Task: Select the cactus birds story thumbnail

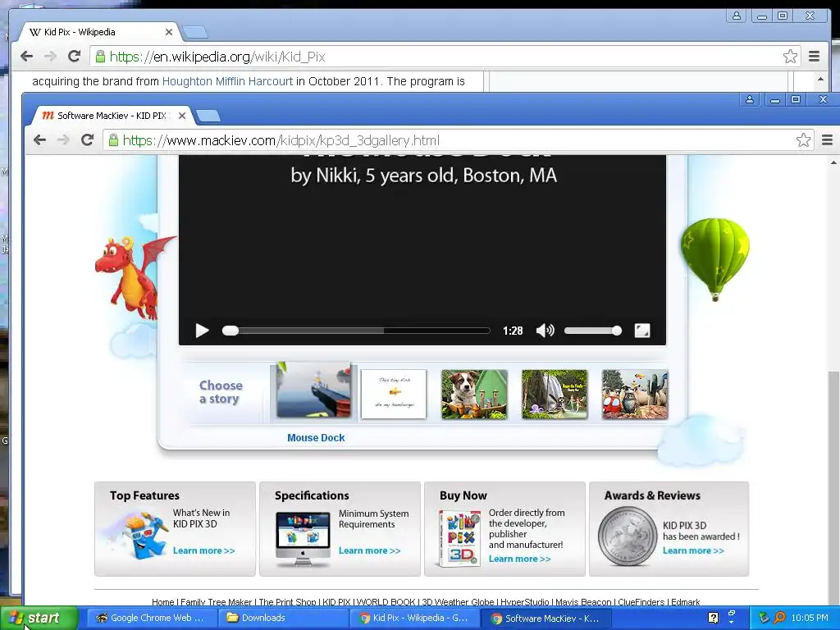Action: point(635,394)
